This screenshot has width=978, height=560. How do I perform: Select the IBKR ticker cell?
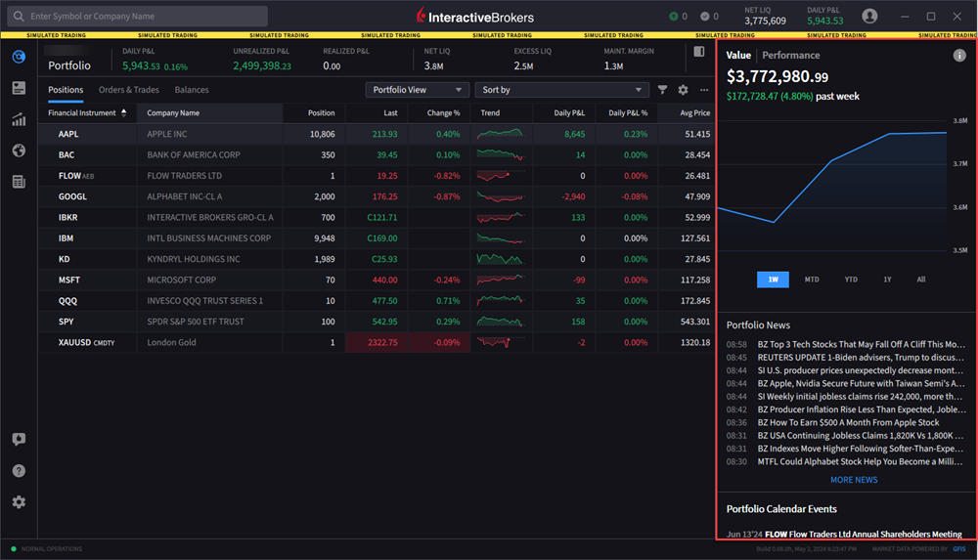tap(68, 218)
